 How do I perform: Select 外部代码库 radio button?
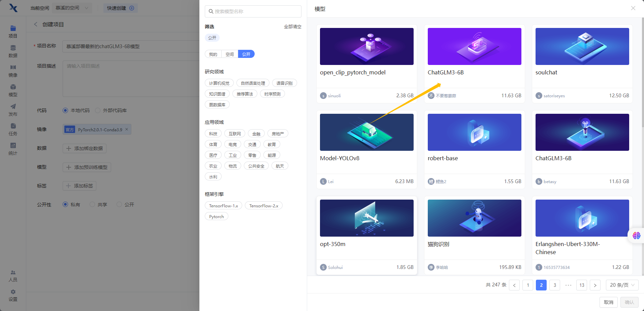(x=98, y=110)
